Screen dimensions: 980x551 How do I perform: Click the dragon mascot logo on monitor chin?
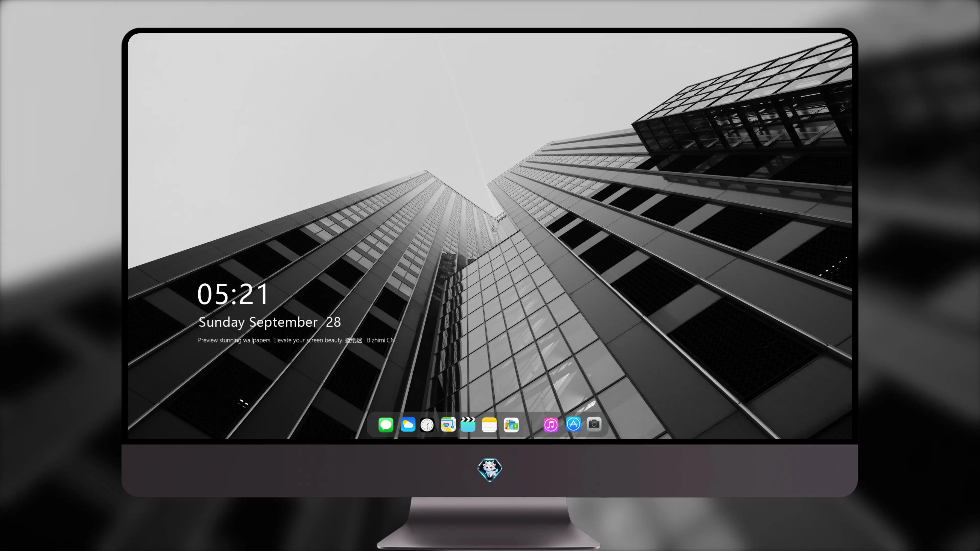tap(490, 470)
